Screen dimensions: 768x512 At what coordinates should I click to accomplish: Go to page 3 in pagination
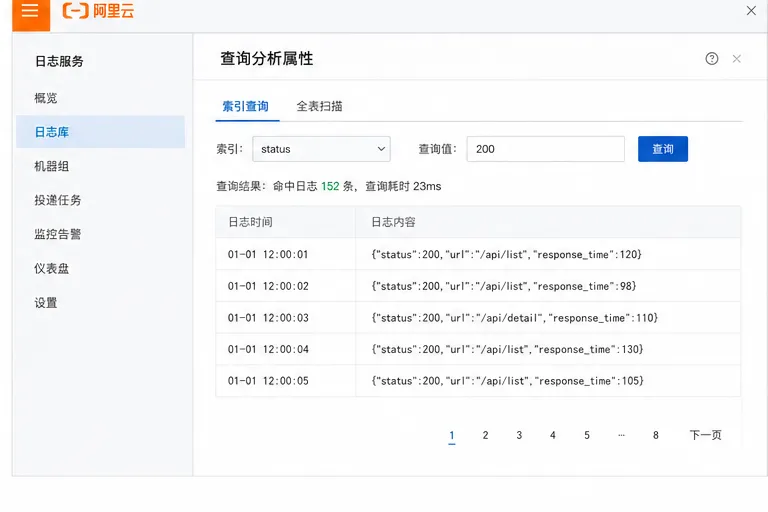coord(519,435)
